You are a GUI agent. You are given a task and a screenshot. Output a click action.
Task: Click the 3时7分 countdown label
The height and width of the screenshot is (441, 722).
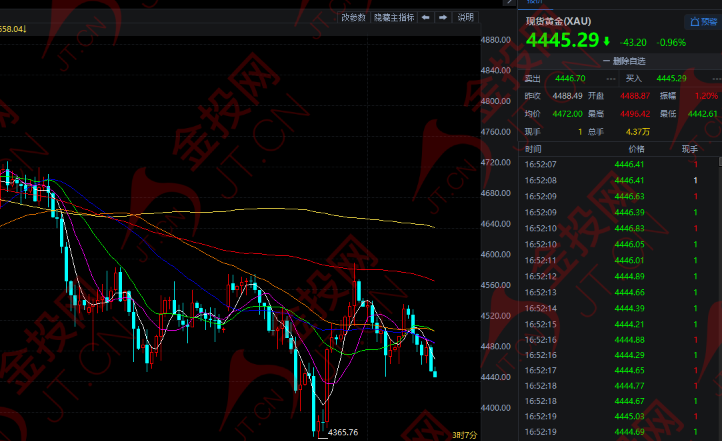[x=465, y=435]
